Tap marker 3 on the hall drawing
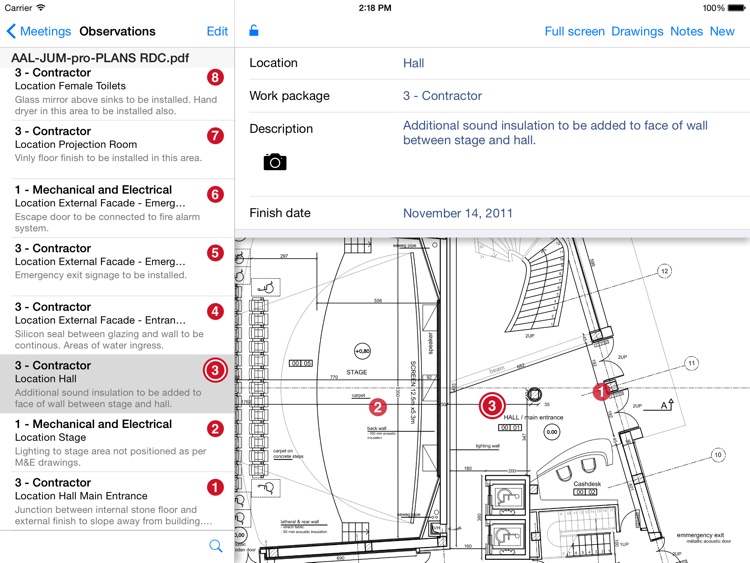Screen dimensions: 750x563 click(492, 406)
